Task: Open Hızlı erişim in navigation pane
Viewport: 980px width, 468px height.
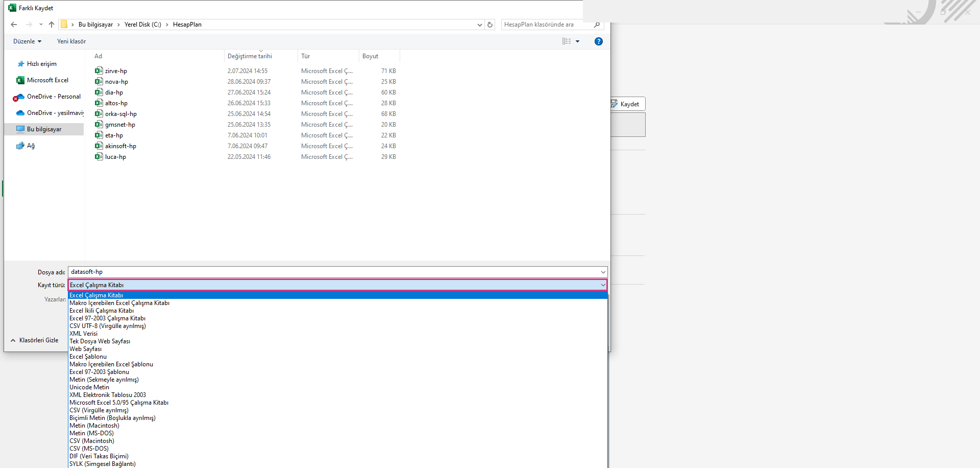Action: pos(41,64)
